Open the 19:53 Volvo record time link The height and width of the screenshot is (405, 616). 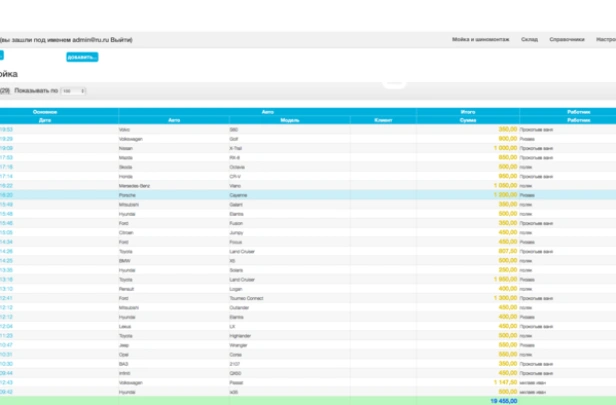click(6, 129)
